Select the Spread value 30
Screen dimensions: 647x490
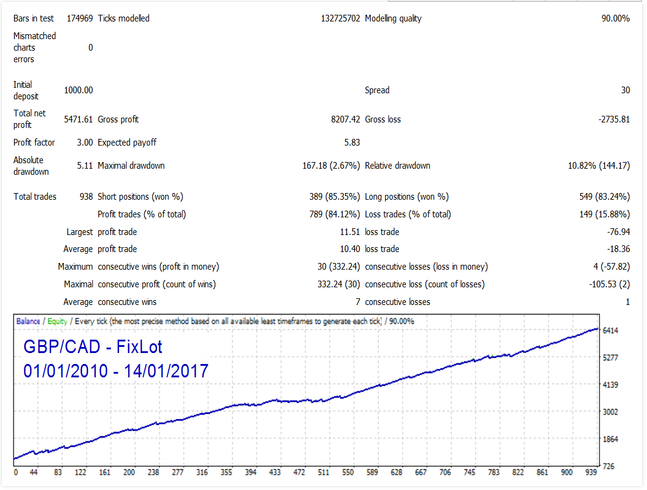626,90
